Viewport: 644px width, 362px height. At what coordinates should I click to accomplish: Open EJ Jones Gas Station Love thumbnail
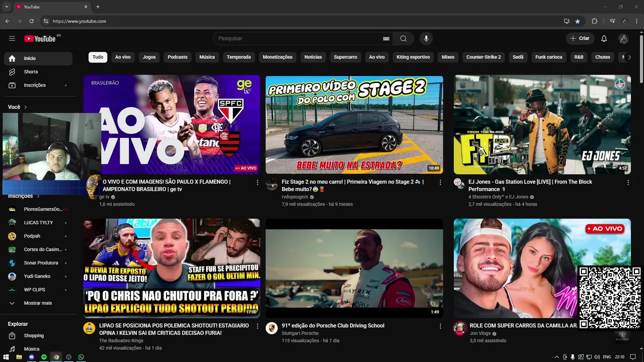pyautogui.click(x=542, y=125)
